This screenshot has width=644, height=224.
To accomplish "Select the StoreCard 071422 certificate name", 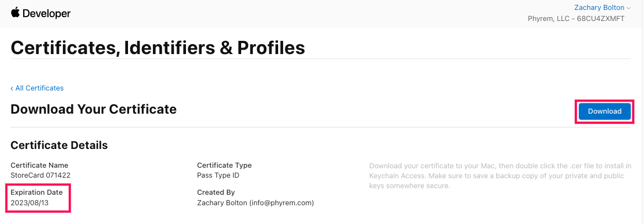I will point(40,175).
